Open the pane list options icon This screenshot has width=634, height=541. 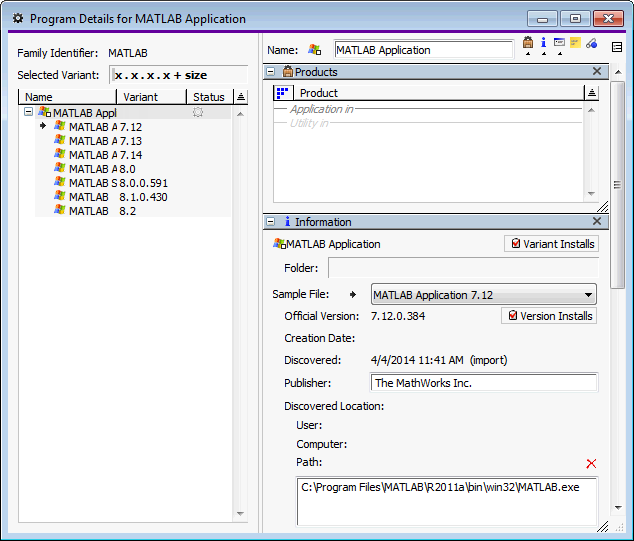point(617,47)
